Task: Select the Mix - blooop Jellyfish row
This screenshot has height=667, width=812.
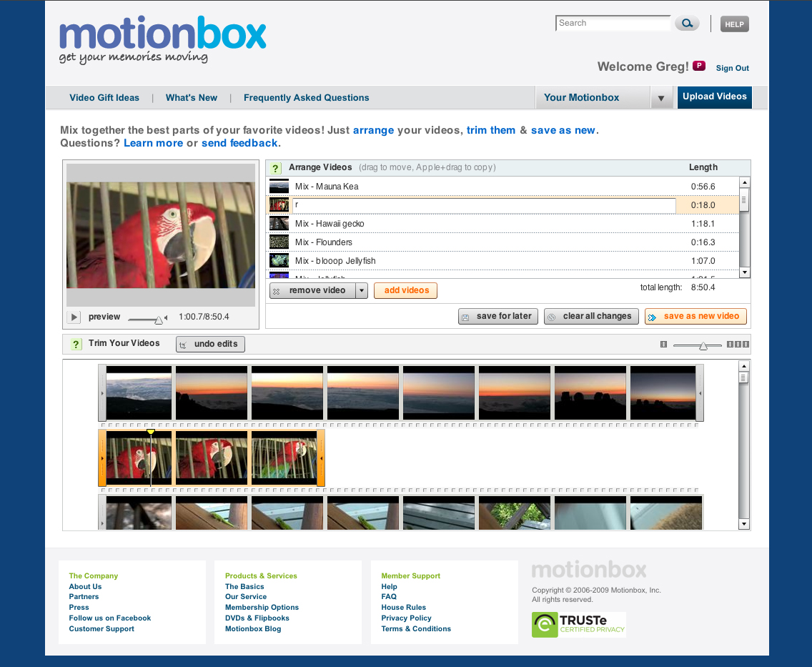Action: tap(502, 261)
